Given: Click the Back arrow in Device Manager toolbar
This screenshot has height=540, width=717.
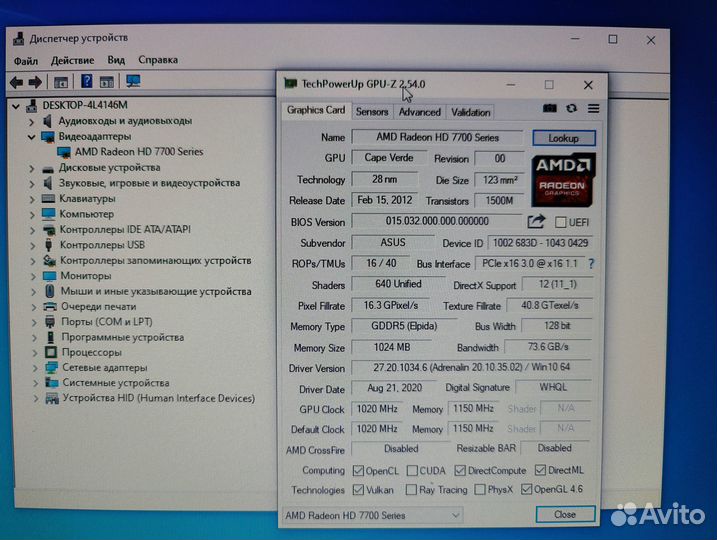Looking at the screenshot, I should pos(16,82).
